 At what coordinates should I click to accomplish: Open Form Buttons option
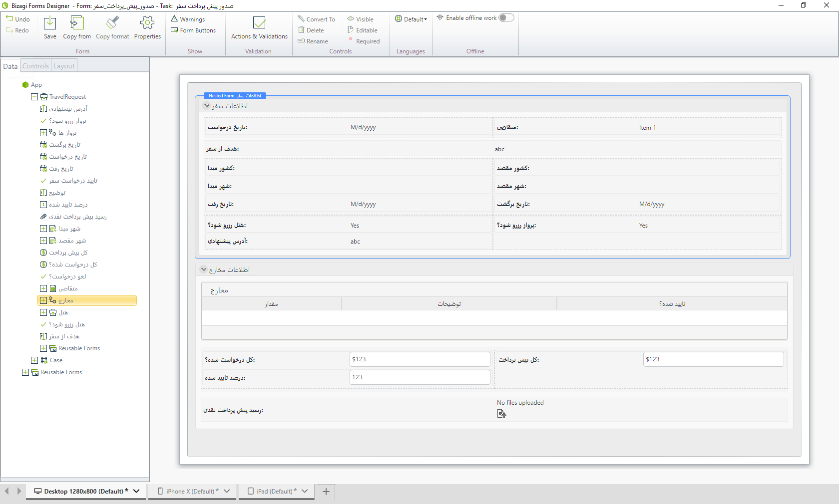tap(193, 30)
